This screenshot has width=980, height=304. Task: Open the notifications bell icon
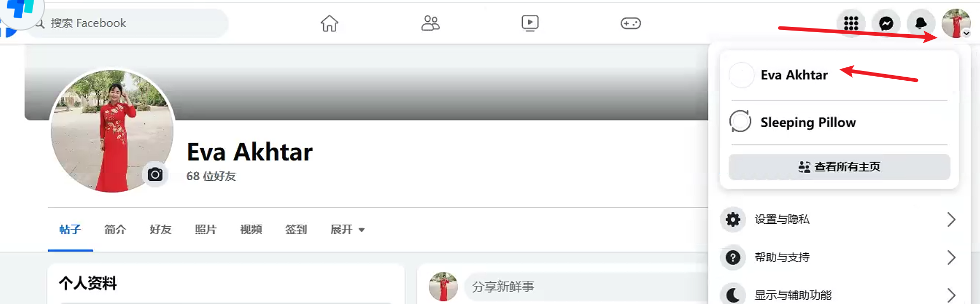pyautogui.click(x=921, y=23)
